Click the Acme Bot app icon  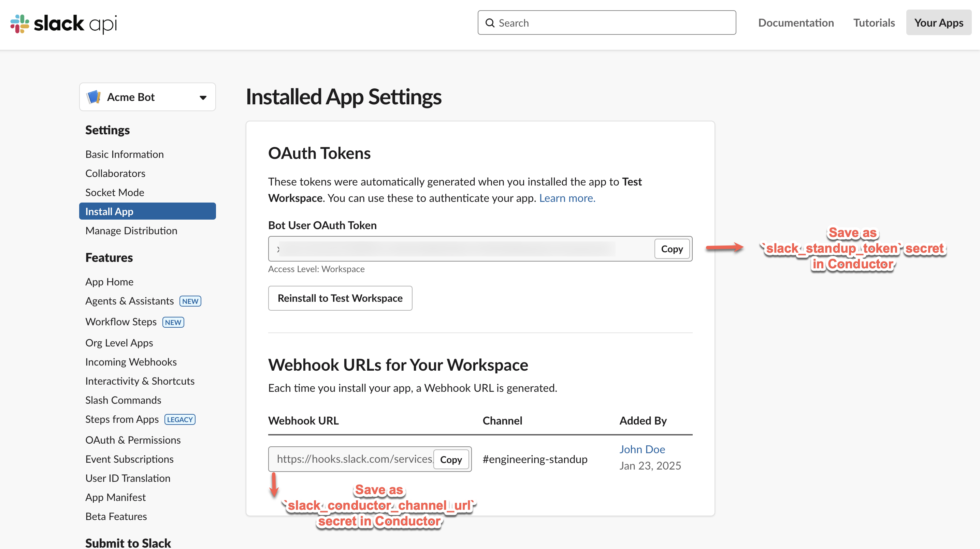point(93,97)
